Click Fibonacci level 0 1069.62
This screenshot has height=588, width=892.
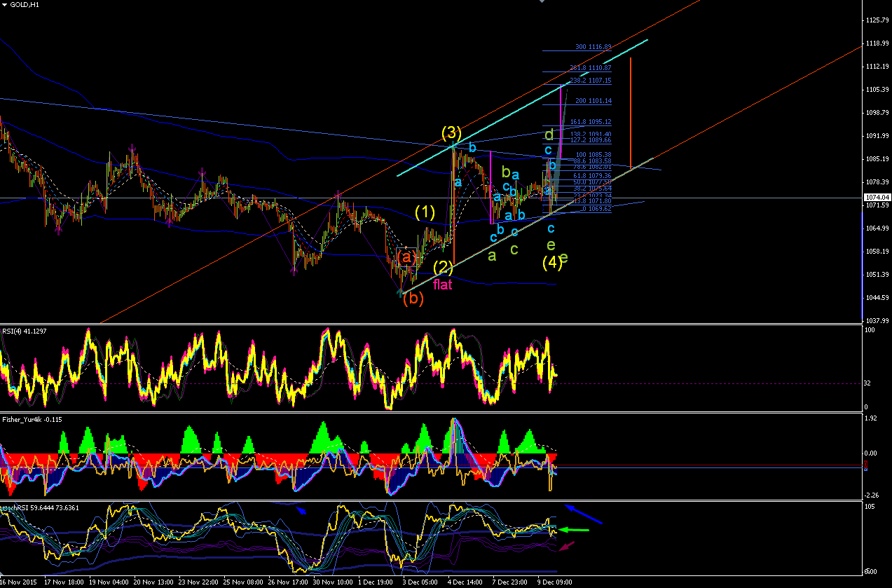click(x=596, y=208)
